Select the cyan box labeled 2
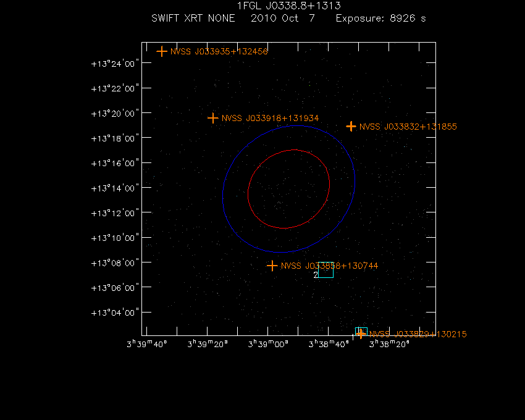Screen dimensions: 525x420 click(x=325, y=270)
